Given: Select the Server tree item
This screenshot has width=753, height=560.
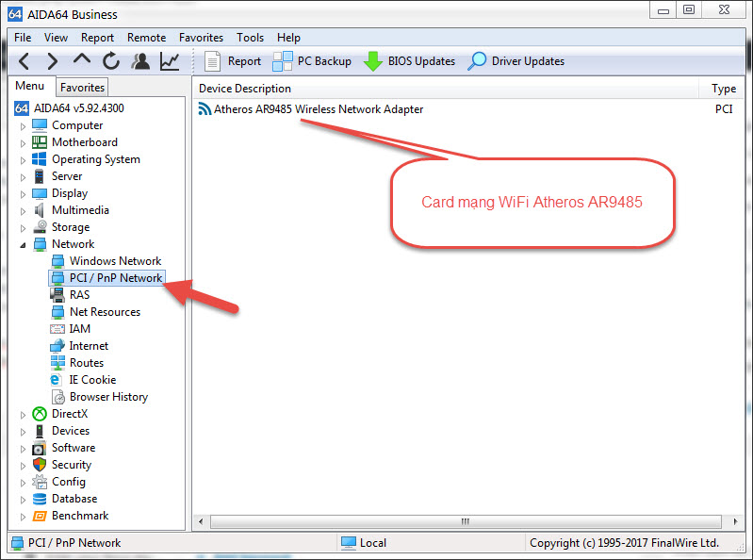Looking at the screenshot, I should 67,176.
